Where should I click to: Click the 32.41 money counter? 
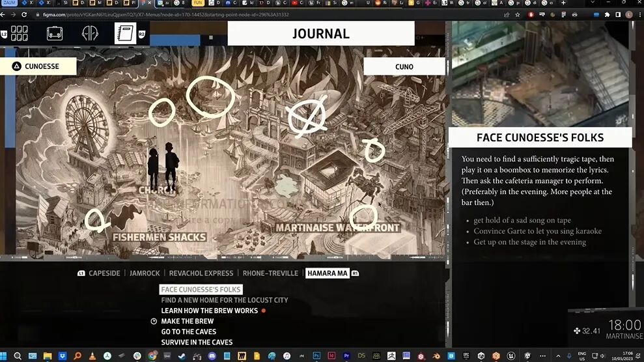tap(587, 331)
